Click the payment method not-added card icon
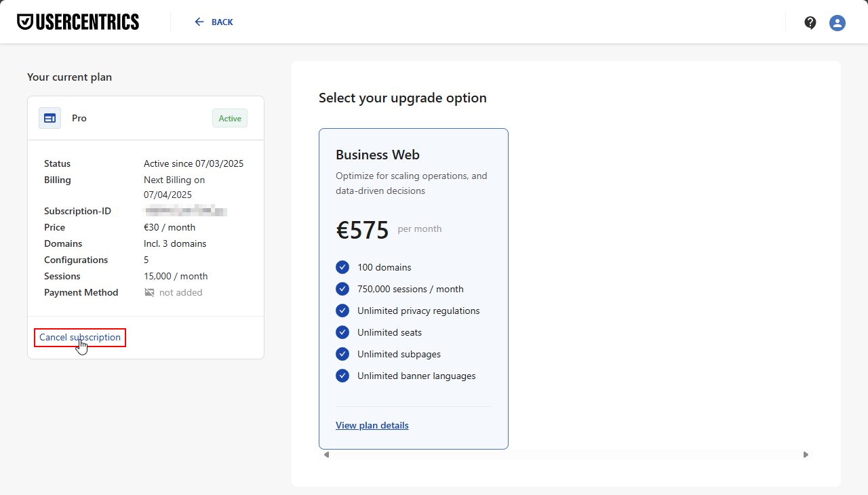Viewport: 868px width, 495px height. pyautogui.click(x=149, y=292)
